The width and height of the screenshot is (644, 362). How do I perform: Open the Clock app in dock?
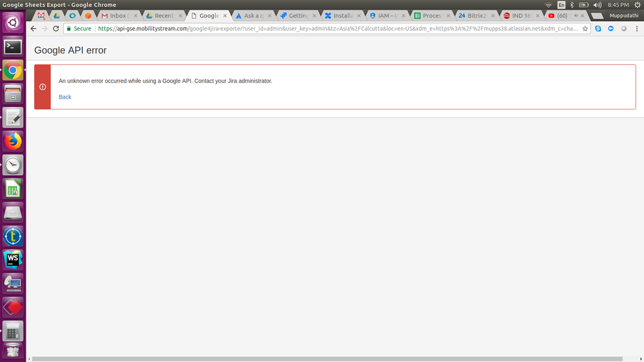point(13,165)
